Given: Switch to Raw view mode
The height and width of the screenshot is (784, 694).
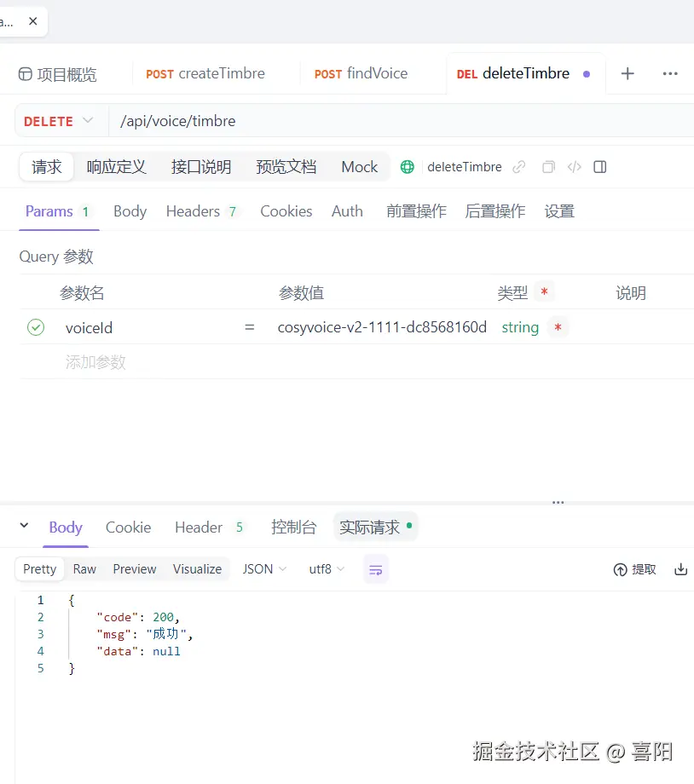Looking at the screenshot, I should click(x=84, y=569).
